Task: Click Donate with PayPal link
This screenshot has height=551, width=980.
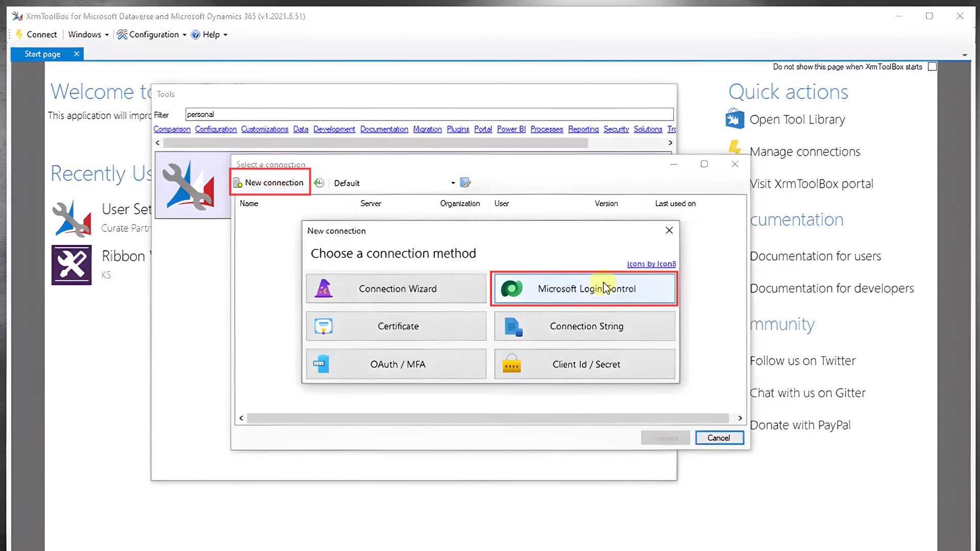Action: click(800, 425)
